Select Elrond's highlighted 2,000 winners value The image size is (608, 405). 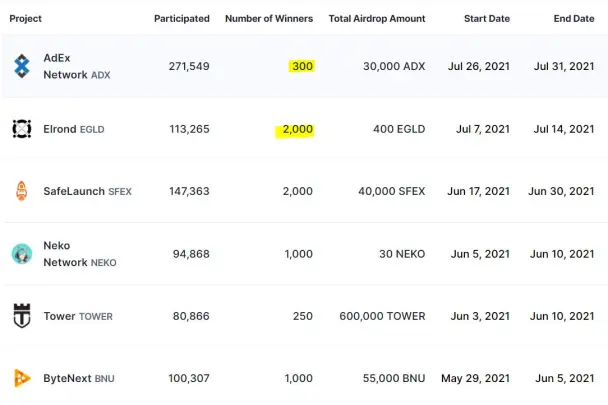click(x=297, y=129)
